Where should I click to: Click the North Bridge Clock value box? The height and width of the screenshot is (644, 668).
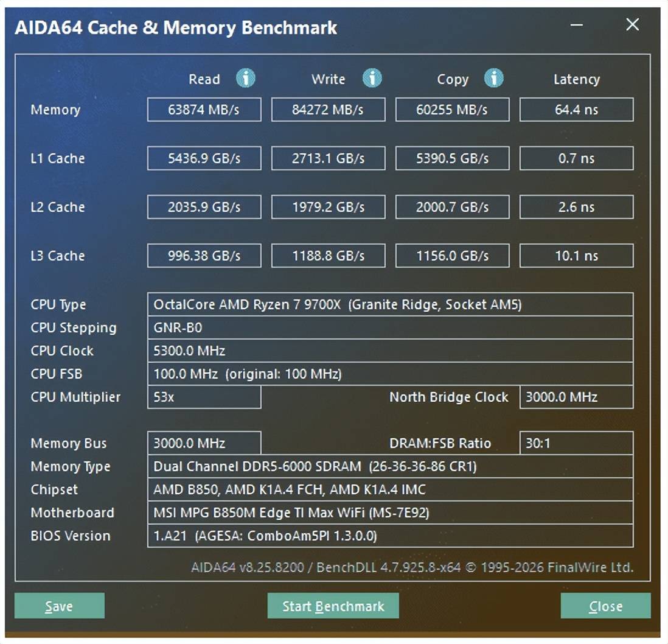[576, 397]
